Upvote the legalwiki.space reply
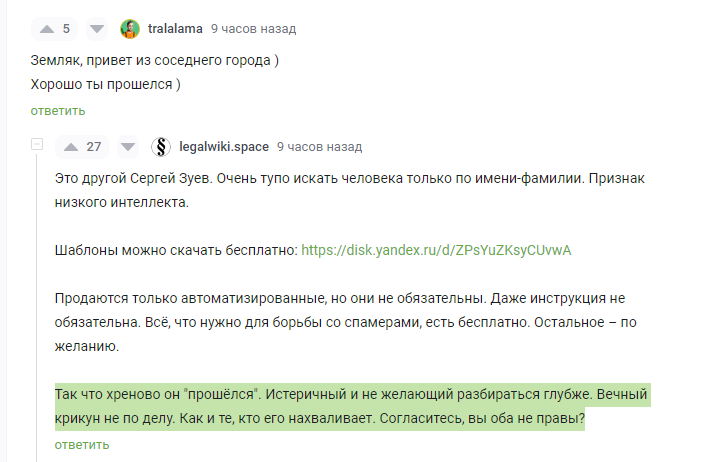The height and width of the screenshot is (462, 705). click(x=70, y=147)
